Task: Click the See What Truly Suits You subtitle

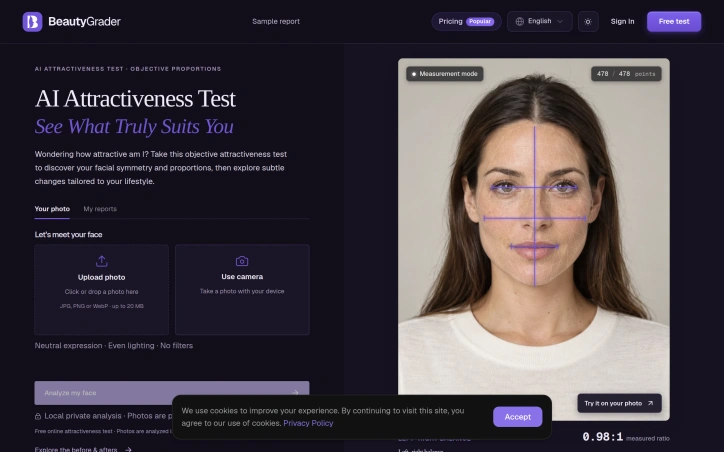Action: click(134, 127)
